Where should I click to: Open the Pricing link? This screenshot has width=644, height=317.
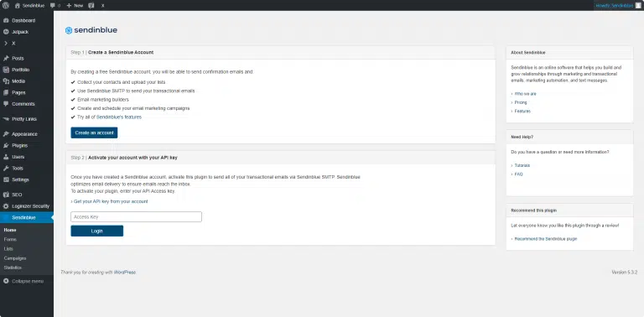pyautogui.click(x=521, y=102)
